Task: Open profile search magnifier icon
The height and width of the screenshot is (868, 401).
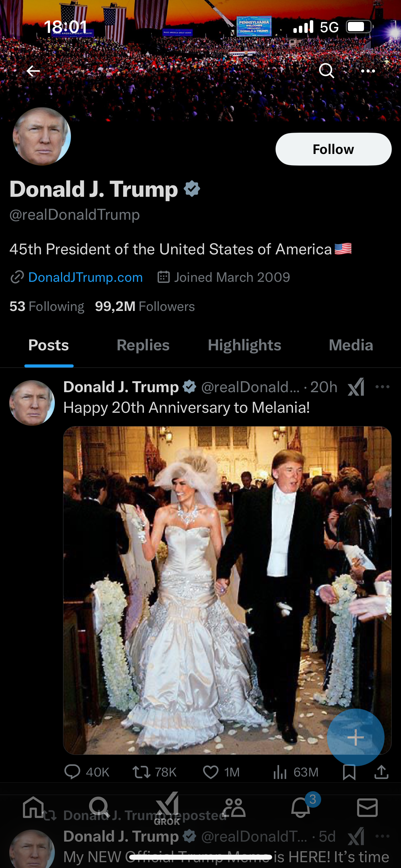Action: click(326, 71)
